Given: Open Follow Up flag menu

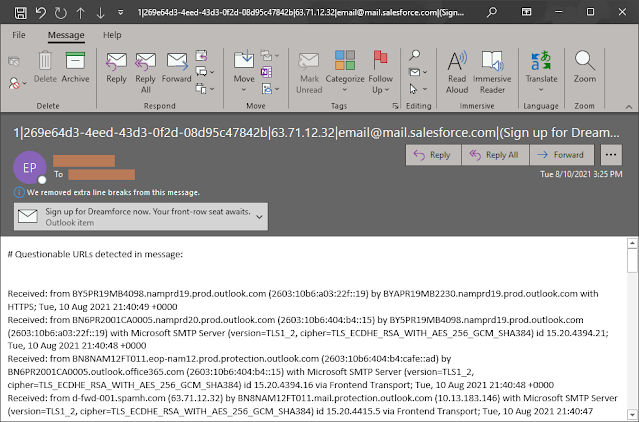Looking at the screenshot, I should (381, 73).
